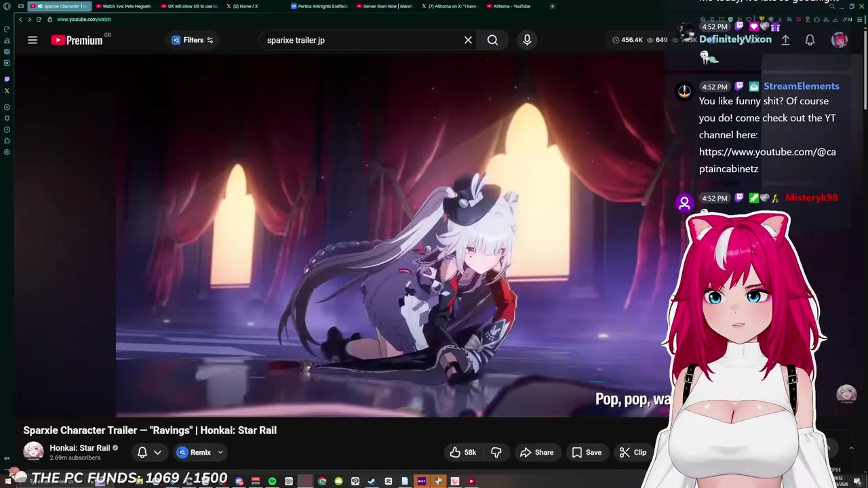
Task: Open the DefinitelyVixon chat username
Action: pyautogui.click(x=735, y=39)
